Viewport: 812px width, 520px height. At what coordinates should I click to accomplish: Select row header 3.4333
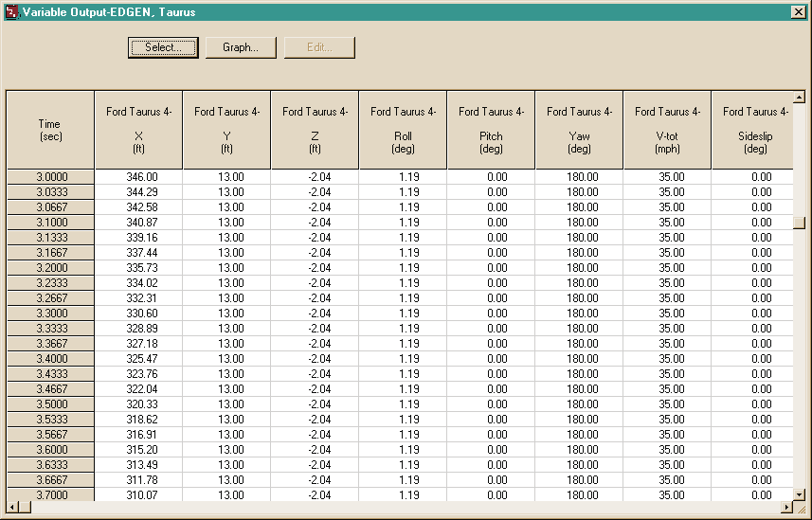[x=50, y=374]
